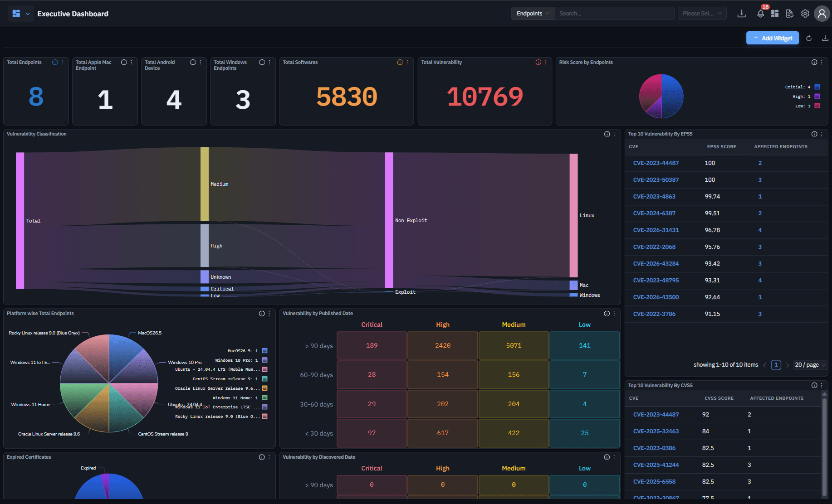Open the 20 / page size dropdown
Viewport: 832px width, 504px height.
tap(810, 365)
